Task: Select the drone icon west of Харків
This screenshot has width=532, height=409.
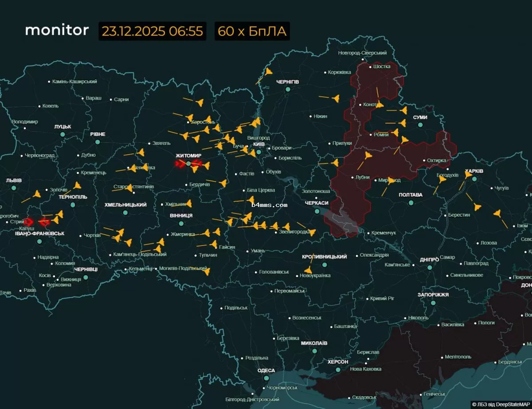Action: (468, 175)
